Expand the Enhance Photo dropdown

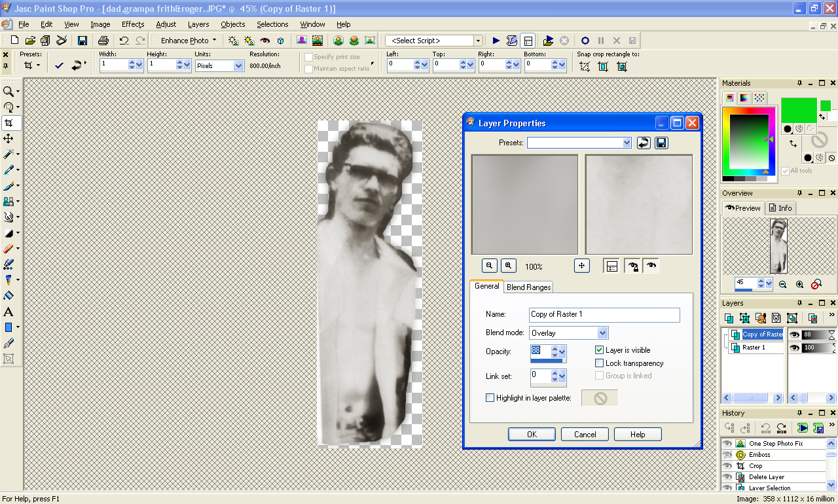click(214, 41)
